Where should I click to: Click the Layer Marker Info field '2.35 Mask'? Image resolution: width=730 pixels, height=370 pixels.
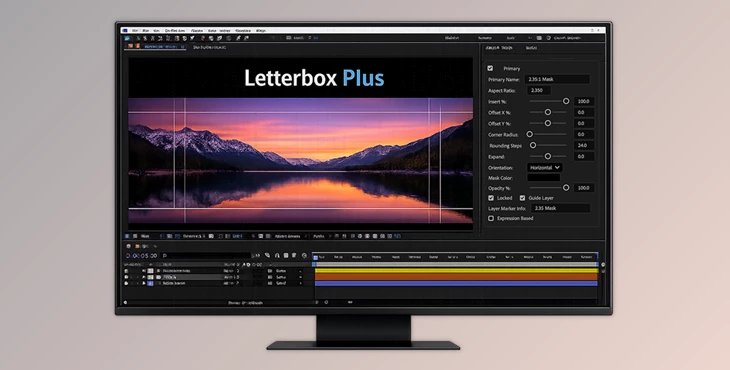click(561, 208)
